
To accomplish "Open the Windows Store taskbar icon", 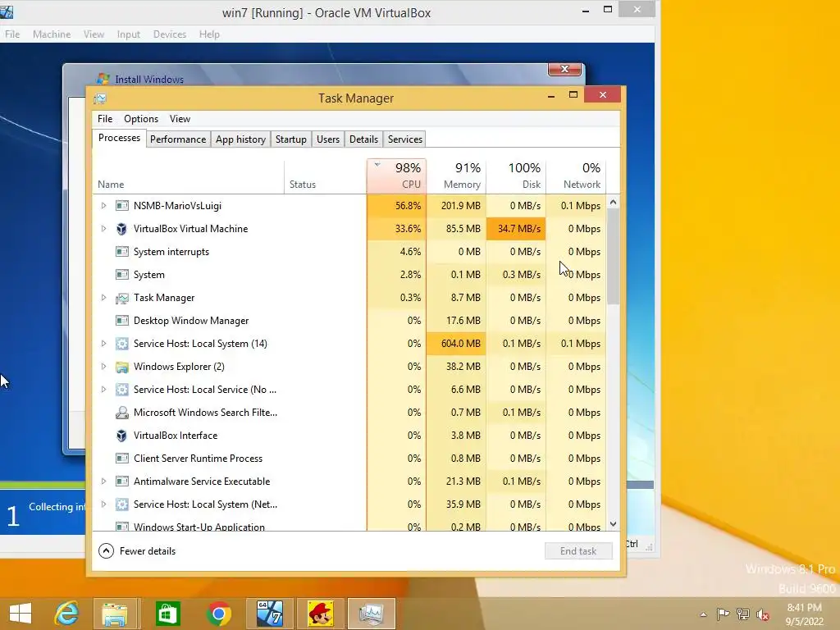I will pyautogui.click(x=167, y=614).
